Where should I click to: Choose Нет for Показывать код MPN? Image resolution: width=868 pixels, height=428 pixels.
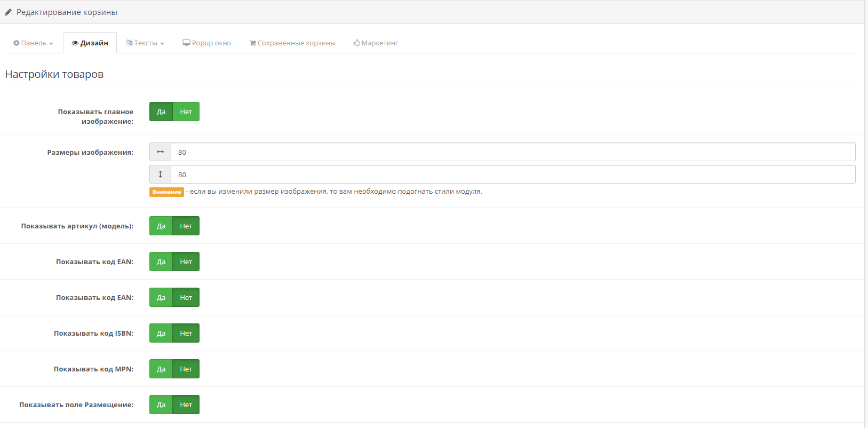click(x=186, y=369)
